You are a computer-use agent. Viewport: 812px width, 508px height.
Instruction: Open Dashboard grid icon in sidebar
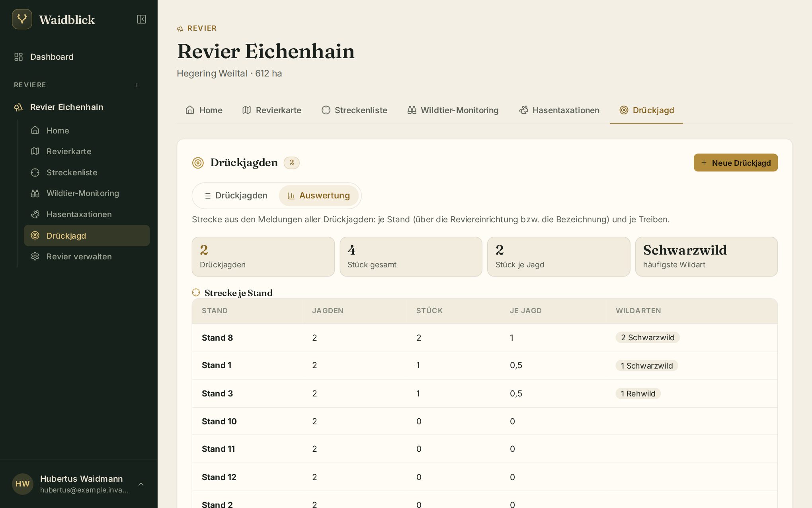pos(18,57)
